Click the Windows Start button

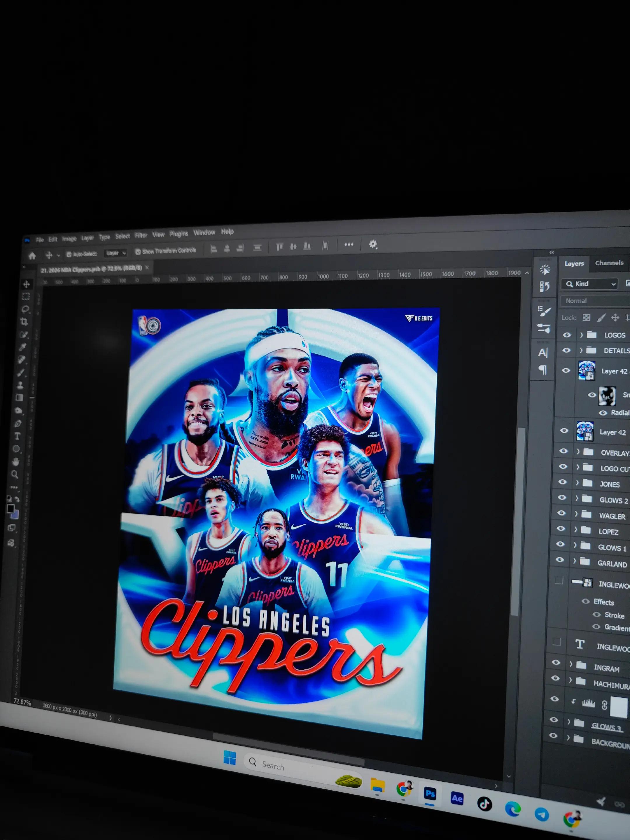[x=230, y=758]
